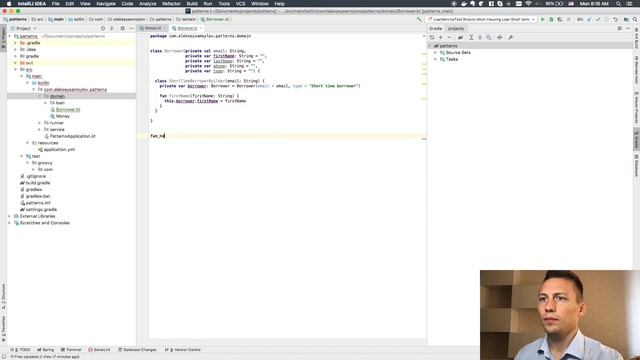Toggle Structure tool window stripe button
The image size is (640, 360).
3,296
